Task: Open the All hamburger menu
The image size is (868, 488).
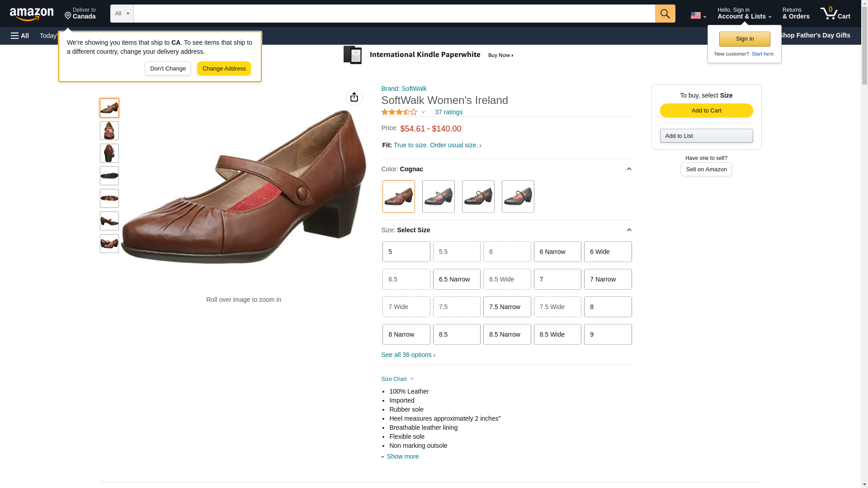Action: [x=20, y=36]
